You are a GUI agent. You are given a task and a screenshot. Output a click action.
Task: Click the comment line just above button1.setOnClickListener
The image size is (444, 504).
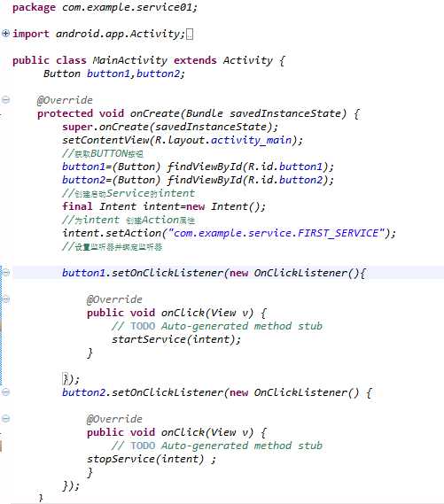(113, 247)
